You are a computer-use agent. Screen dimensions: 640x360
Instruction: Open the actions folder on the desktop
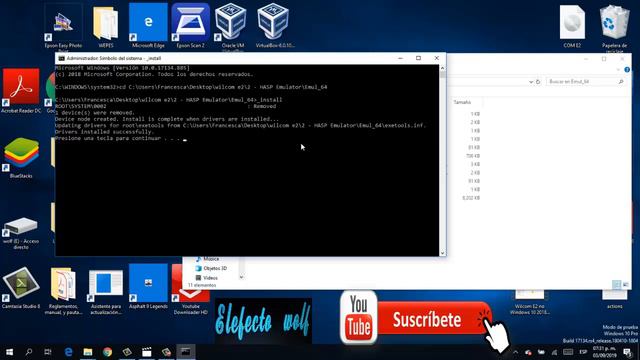(x=614, y=300)
